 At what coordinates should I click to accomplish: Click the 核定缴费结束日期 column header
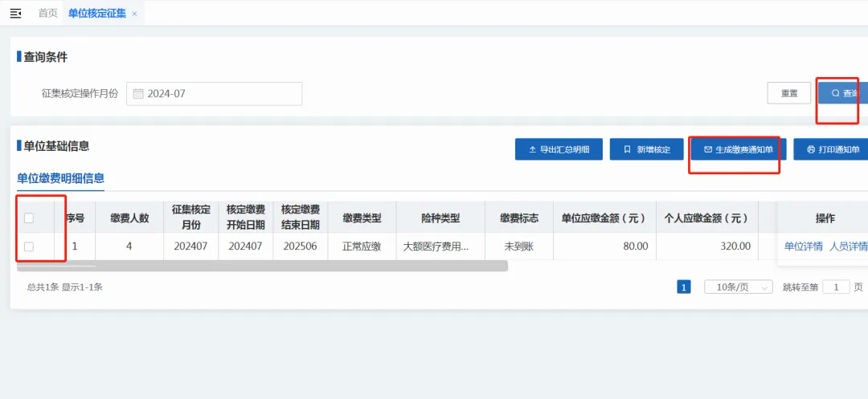[300, 218]
